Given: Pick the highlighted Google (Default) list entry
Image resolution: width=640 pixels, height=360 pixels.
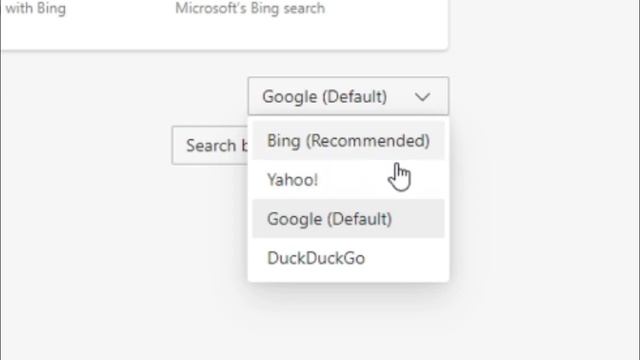Looking at the screenshot, I should tap(348, 219).
